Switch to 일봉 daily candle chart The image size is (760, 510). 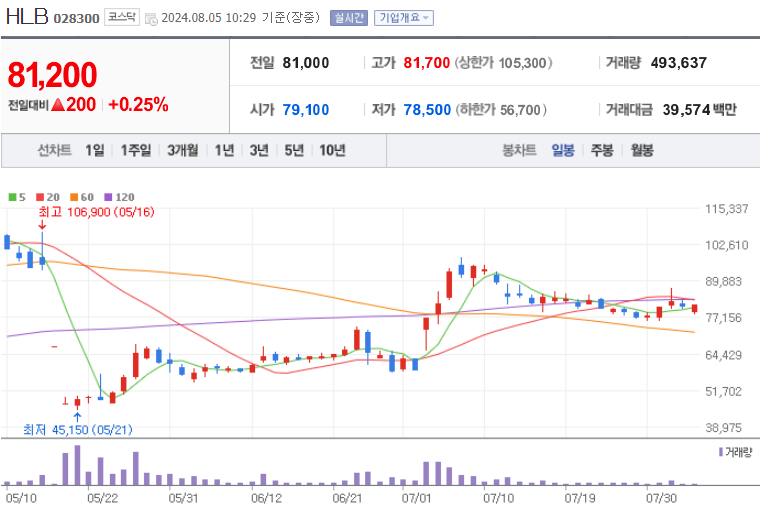coord(563,150)
